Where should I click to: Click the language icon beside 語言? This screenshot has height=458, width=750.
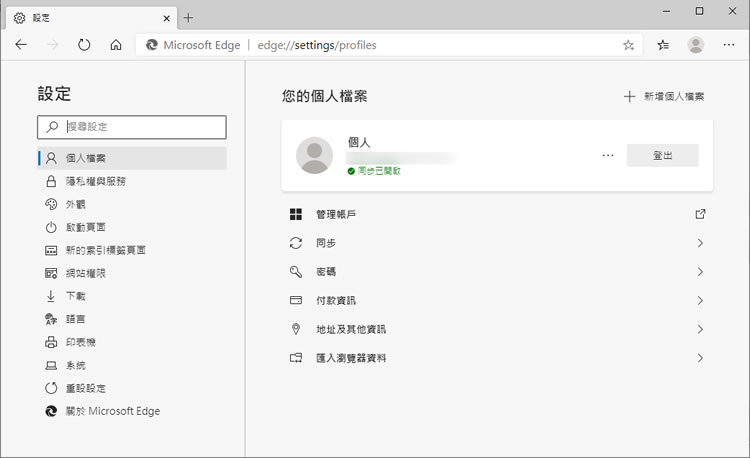pyautogui.click(x=51, y=319)
